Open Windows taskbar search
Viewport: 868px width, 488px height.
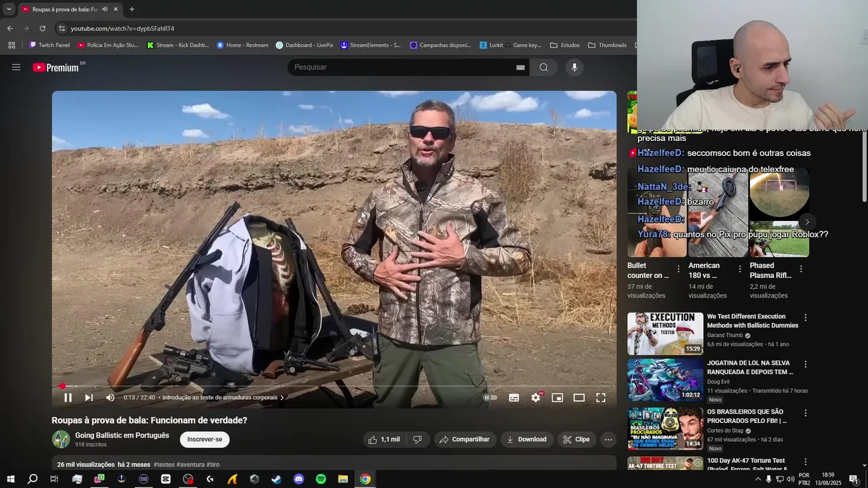click(33, 479)
